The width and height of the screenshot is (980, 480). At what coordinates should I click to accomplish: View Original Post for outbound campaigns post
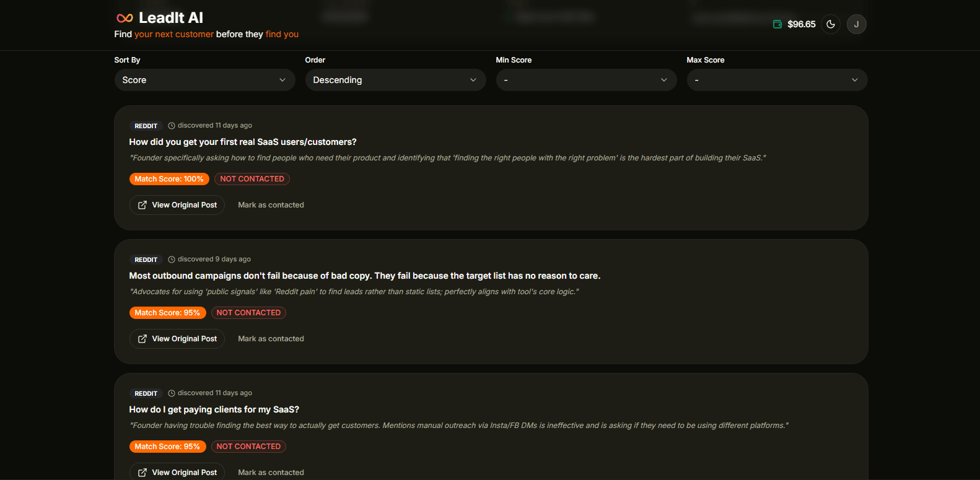(177, 339)
